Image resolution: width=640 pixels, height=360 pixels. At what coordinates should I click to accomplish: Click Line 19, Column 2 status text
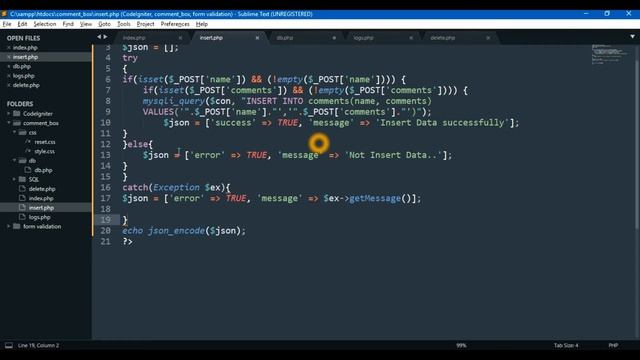pos(38,345)
